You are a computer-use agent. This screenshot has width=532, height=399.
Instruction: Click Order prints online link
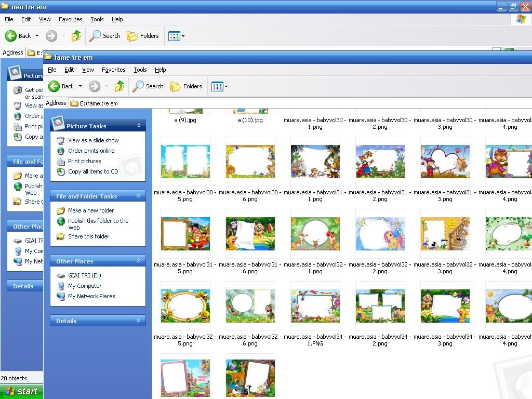(x=91, y=151)
